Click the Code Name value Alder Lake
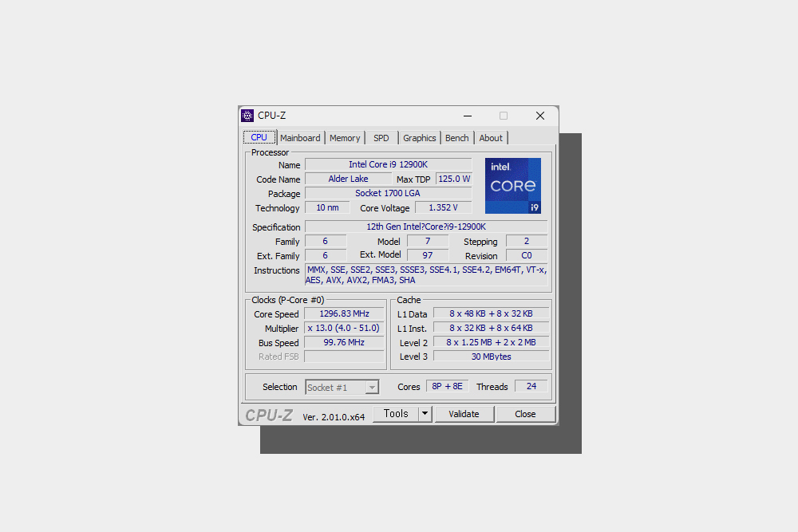Image resolution: width=798 pixels, height=532 pixels. 348,179
